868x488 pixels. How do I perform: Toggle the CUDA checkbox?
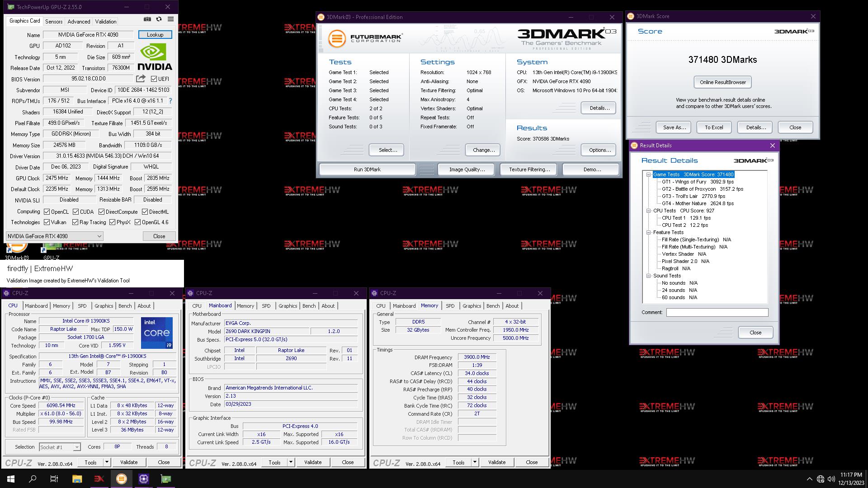click(75, 212)
